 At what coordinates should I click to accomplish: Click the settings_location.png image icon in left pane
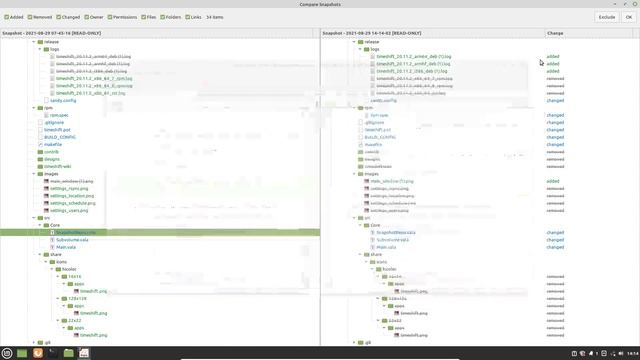[46, 196]
